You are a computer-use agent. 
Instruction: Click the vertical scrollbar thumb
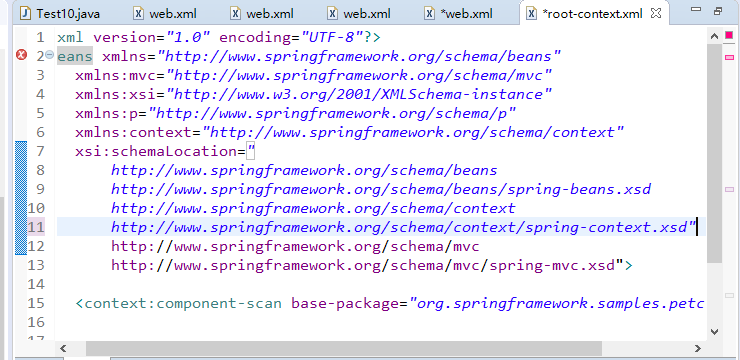pos(715,154)
